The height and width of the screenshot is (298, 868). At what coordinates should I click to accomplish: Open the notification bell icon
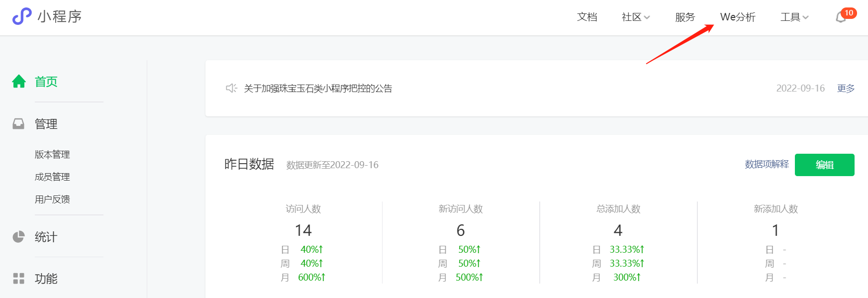(x=841, y=17)
